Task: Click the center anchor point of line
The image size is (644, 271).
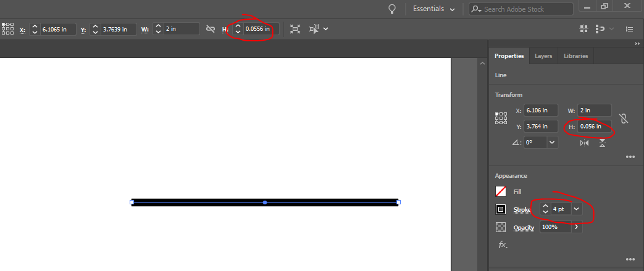Action: [265, 202]
